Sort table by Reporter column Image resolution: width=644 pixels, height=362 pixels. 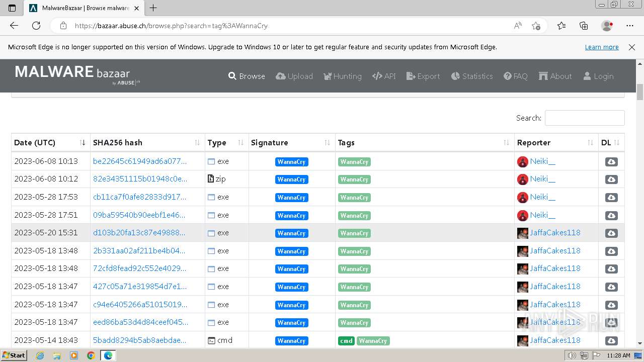(x=556, y=143)
